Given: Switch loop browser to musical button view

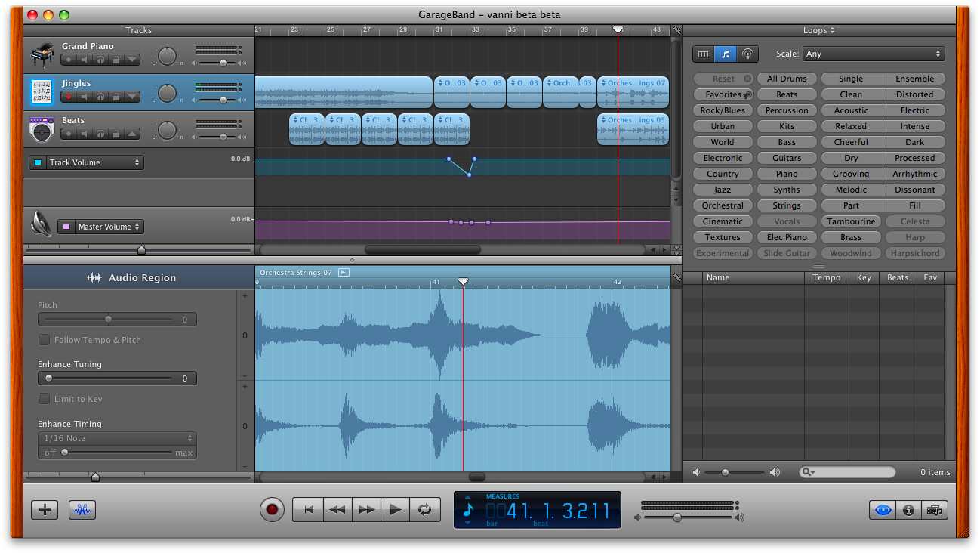Looking at the screenshot, I should click(x=726, y=54).
